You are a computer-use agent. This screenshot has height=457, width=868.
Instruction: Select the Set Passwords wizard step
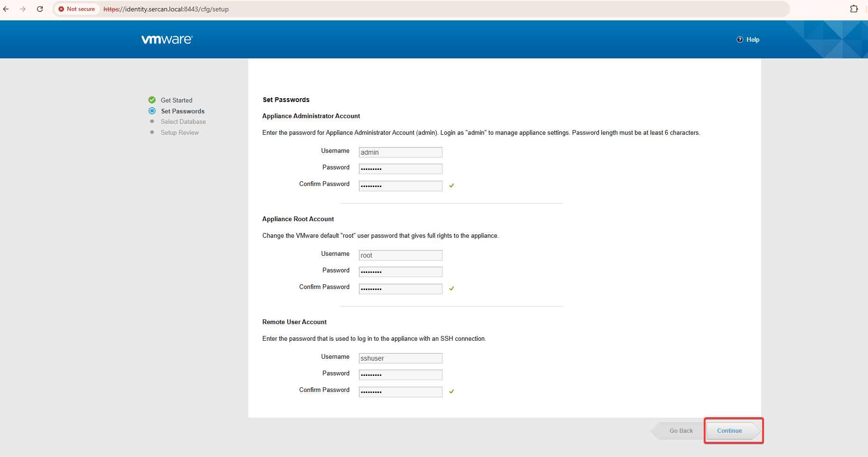(x=182, y=111)
